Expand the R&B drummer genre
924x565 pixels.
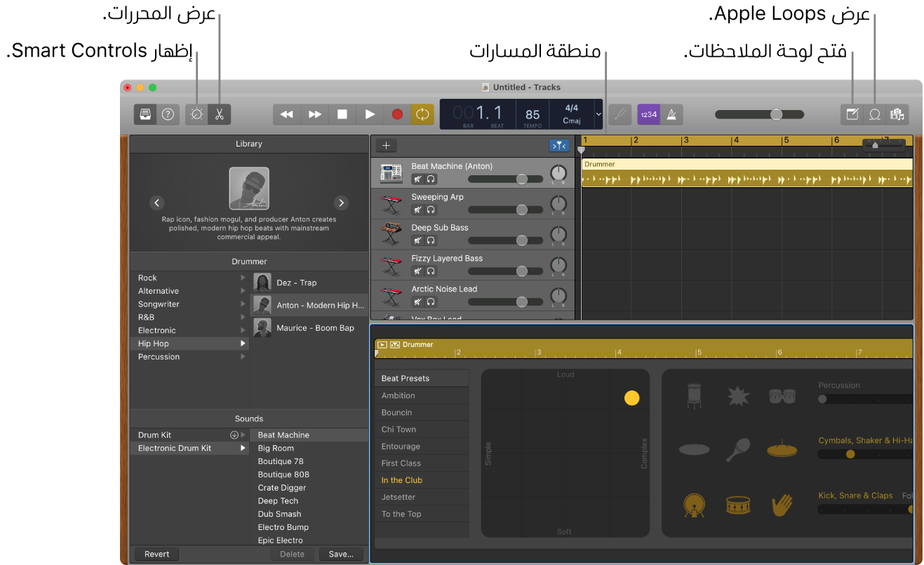coord(243,317)
